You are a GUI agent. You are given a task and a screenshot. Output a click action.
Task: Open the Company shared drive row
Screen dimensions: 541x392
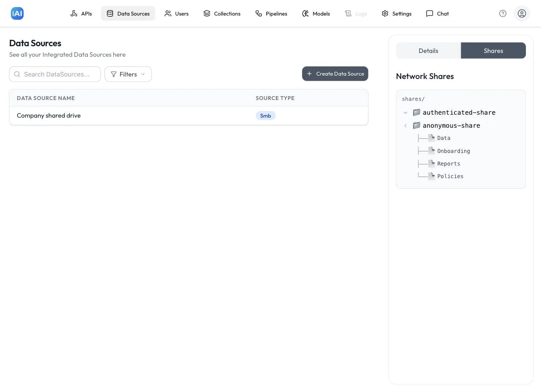[x=189, y=116]
